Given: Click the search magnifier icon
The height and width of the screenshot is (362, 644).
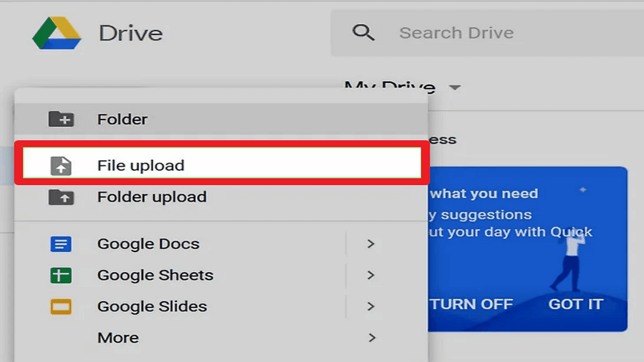Looking at the screenshot, I should point(363,33).
